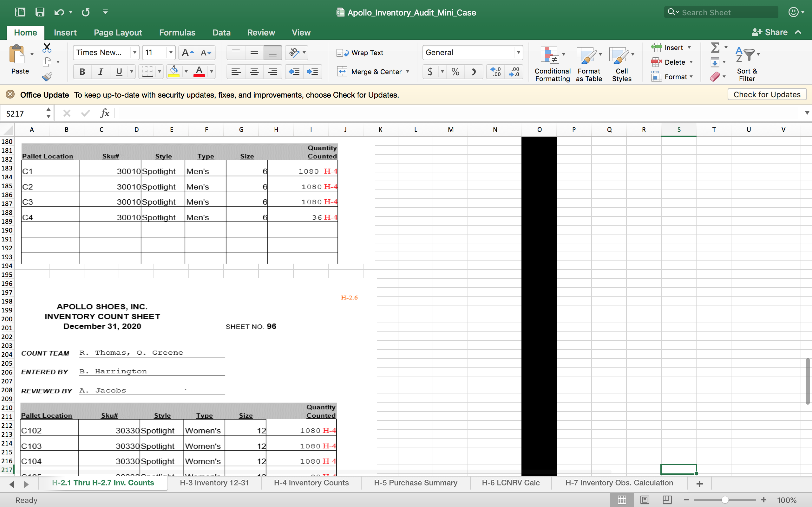This screenshot has height=507, width=812.
Task: Click the Format Painter brush icon
Action: pyautogui.click(x=47, y=77)
